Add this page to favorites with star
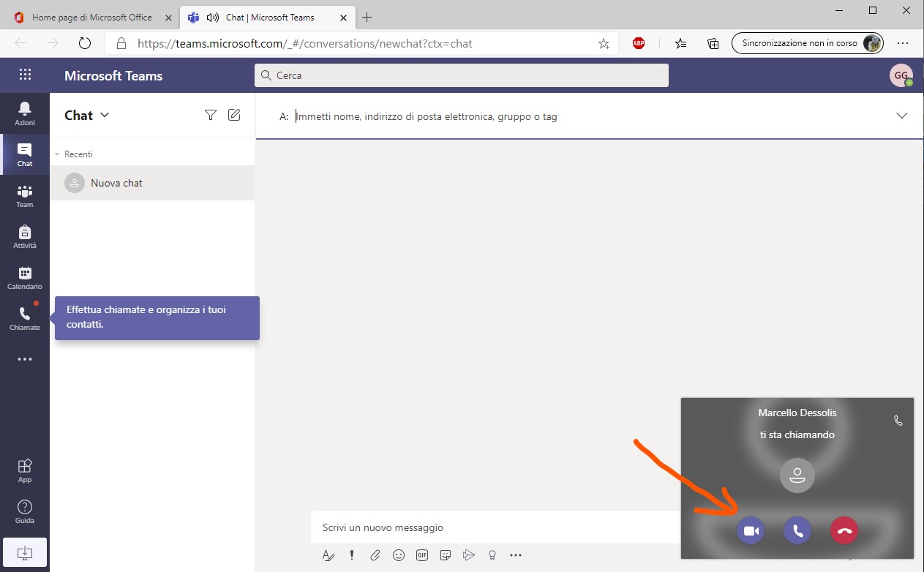 coord(604,43)
